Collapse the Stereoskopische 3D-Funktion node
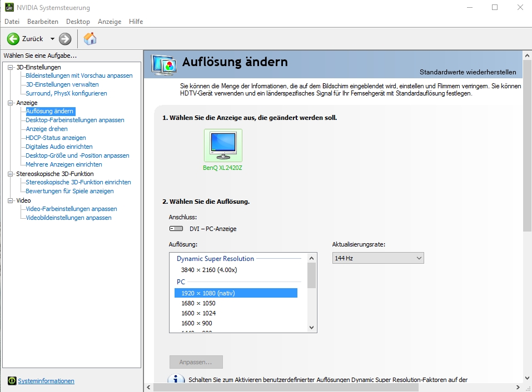This screenshot has width=532, height=392. click(x=11, y=174)
